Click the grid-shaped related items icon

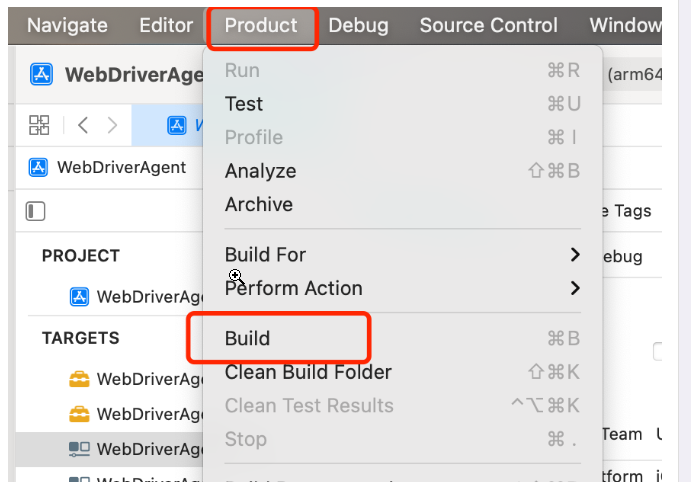[x=39, y=125]
